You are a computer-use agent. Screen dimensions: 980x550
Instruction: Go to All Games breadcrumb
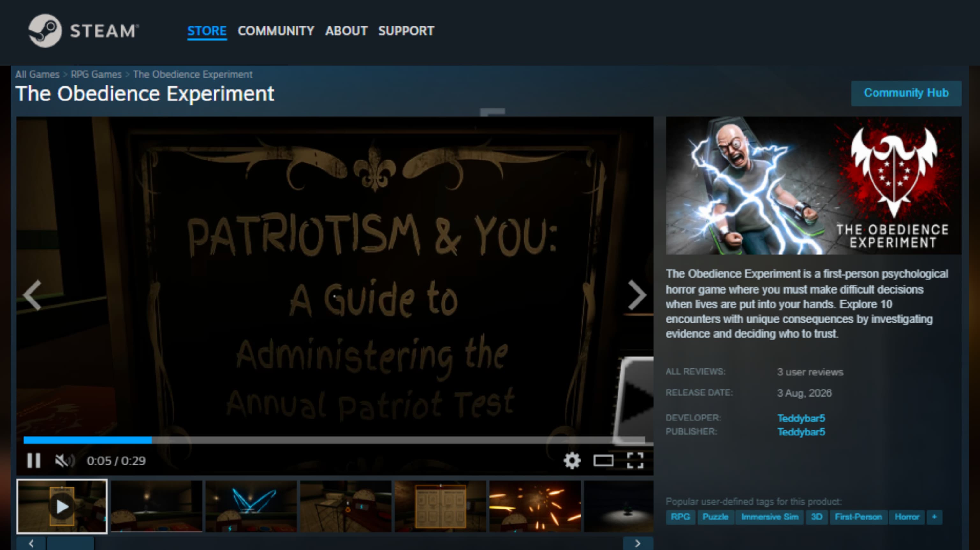[37, 74]
